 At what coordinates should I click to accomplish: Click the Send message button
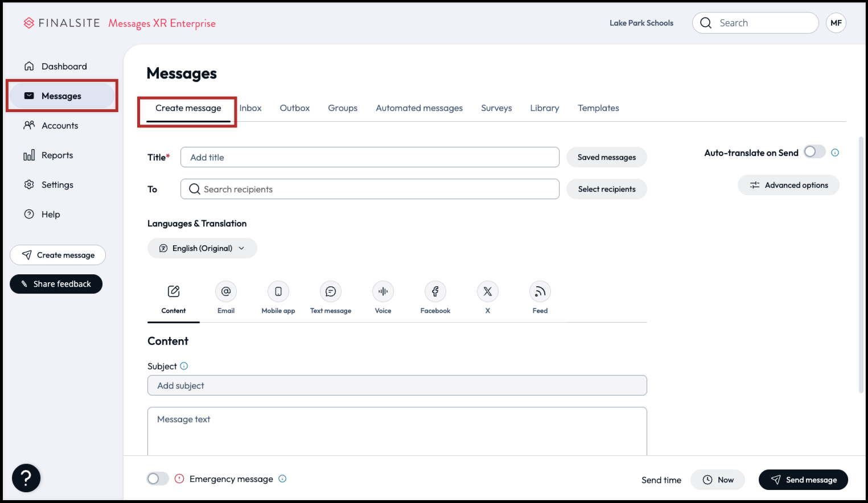point(803,480)
